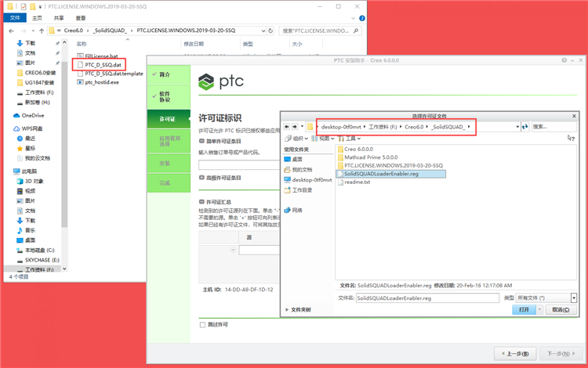Open dropdown arrow beside 打开 button
This screenshot has width=588, height=368.
(539, 309)
